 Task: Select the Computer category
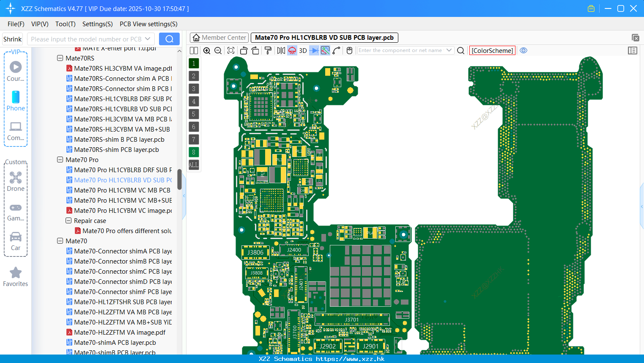[x=16, y=131]
